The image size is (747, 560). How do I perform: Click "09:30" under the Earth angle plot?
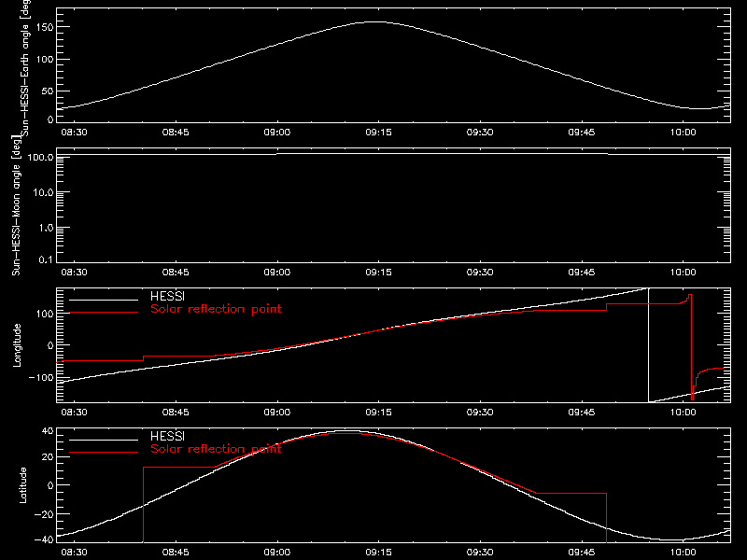click(x=480, y=133)
